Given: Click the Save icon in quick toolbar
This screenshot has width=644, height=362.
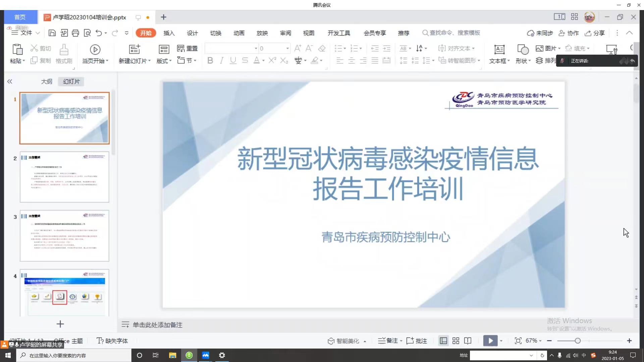Looking at the screenshot, I should (52, 33).
